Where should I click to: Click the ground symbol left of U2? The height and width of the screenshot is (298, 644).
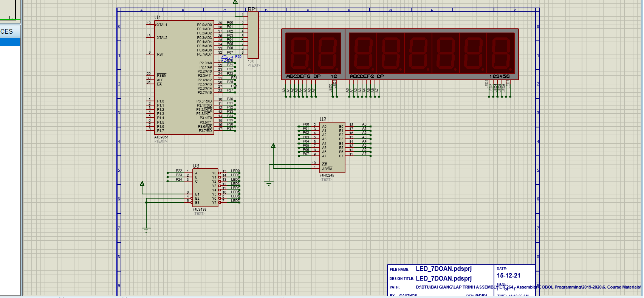[269, 184]
